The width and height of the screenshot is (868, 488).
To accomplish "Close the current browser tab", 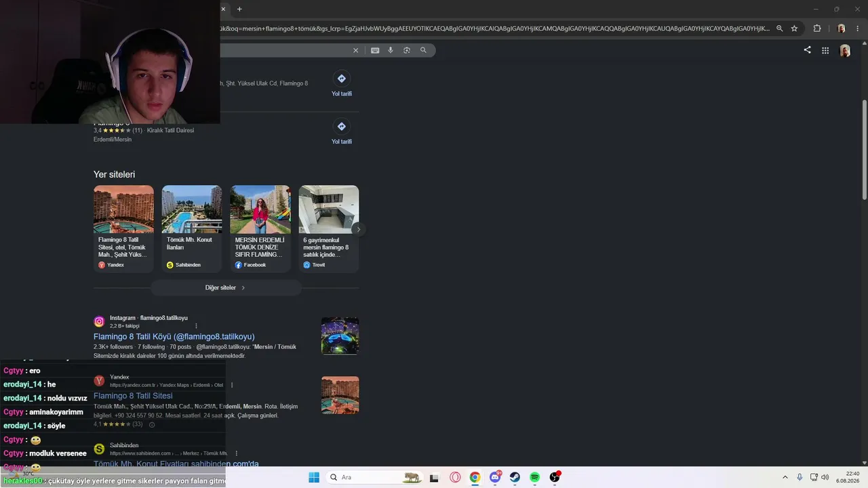I will pos(223,9).
